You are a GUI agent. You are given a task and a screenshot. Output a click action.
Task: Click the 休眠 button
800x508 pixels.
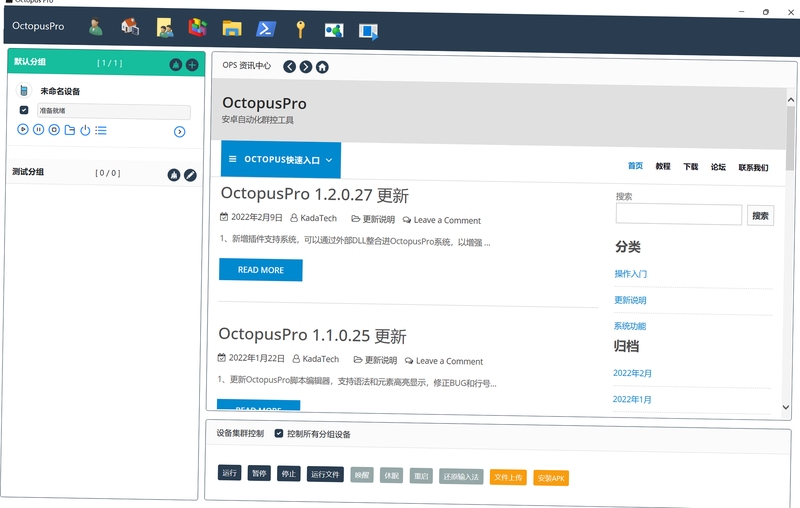tap(391, 475)
